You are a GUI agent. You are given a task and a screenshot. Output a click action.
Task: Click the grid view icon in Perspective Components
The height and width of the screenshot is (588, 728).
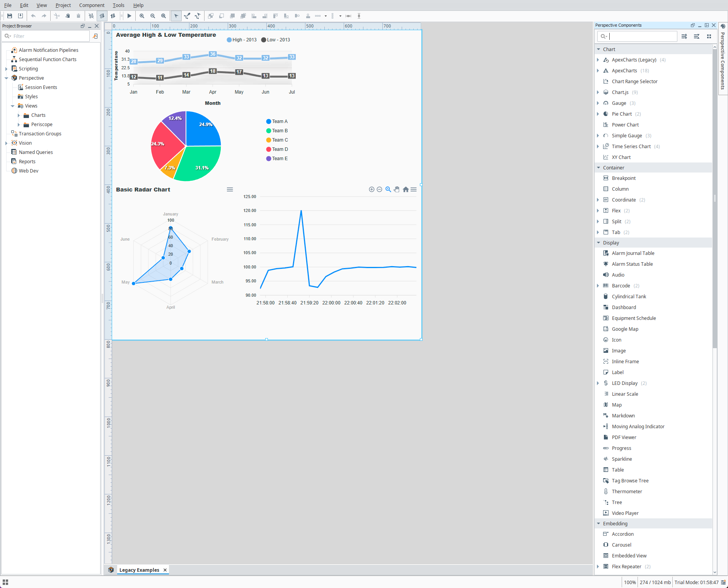[x=709, y=36]
